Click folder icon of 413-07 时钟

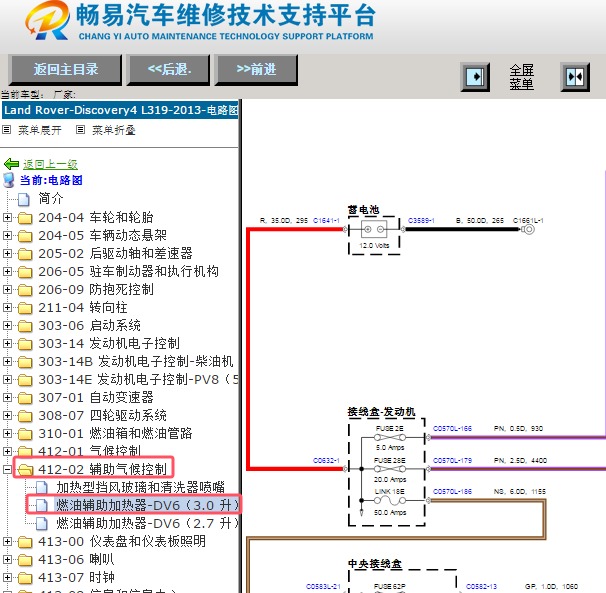pos(25,578)
